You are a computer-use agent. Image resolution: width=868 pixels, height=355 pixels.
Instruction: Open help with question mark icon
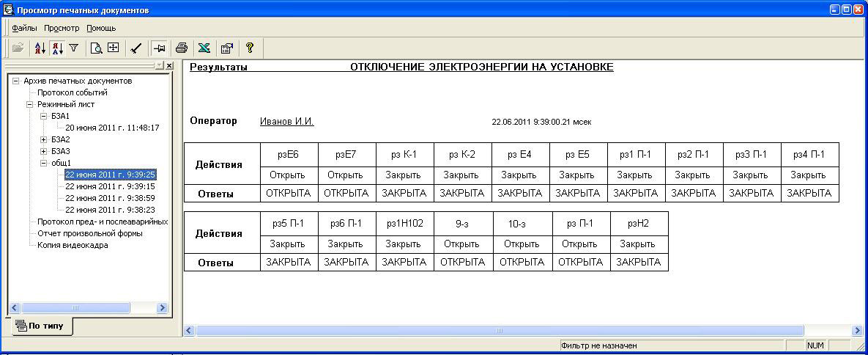pos(249,48)
